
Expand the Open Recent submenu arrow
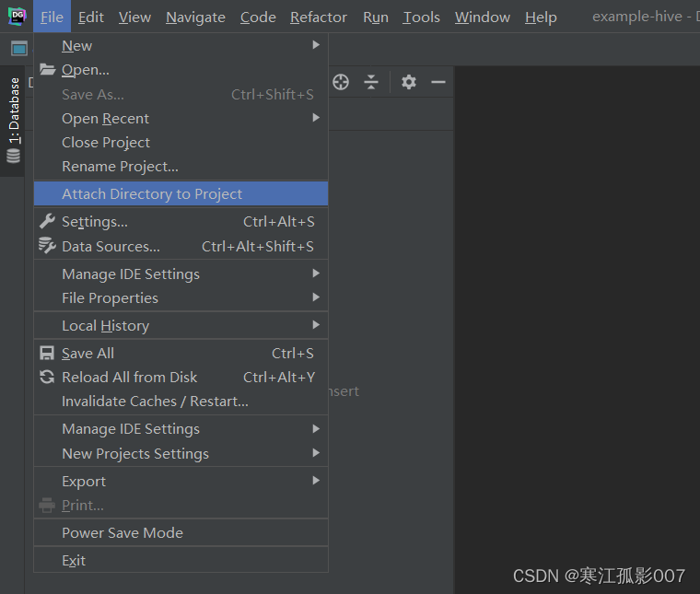tap(316, 117)
